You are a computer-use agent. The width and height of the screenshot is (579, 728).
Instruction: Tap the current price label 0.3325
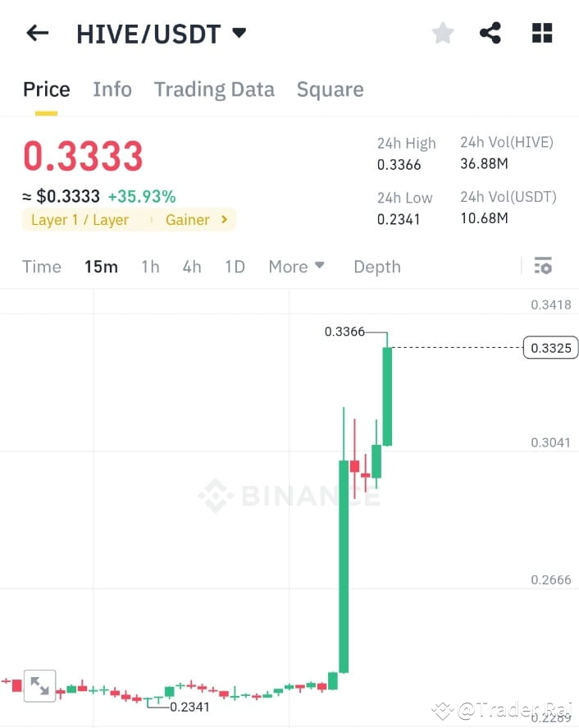coord(549,347)
